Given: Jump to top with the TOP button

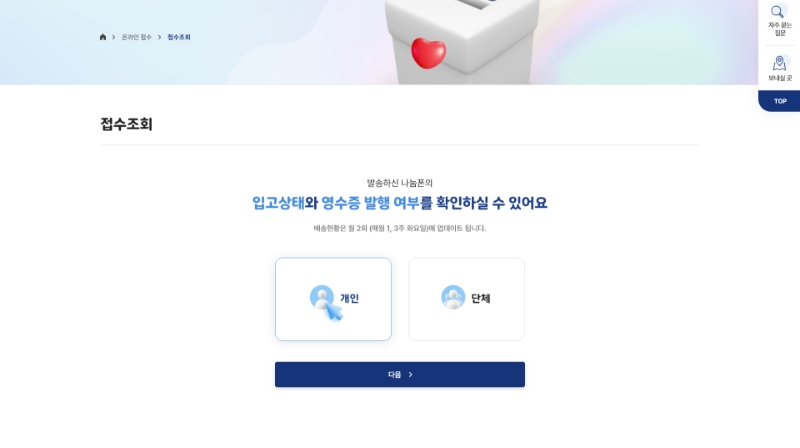Looking at the screenshot, I should coord(779,101).
